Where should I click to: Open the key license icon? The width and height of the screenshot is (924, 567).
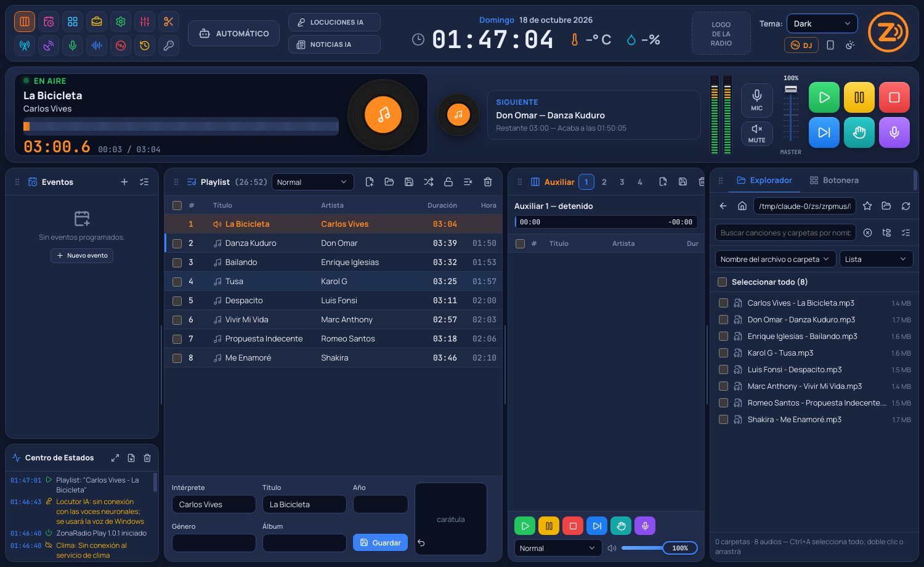point(168,46)
